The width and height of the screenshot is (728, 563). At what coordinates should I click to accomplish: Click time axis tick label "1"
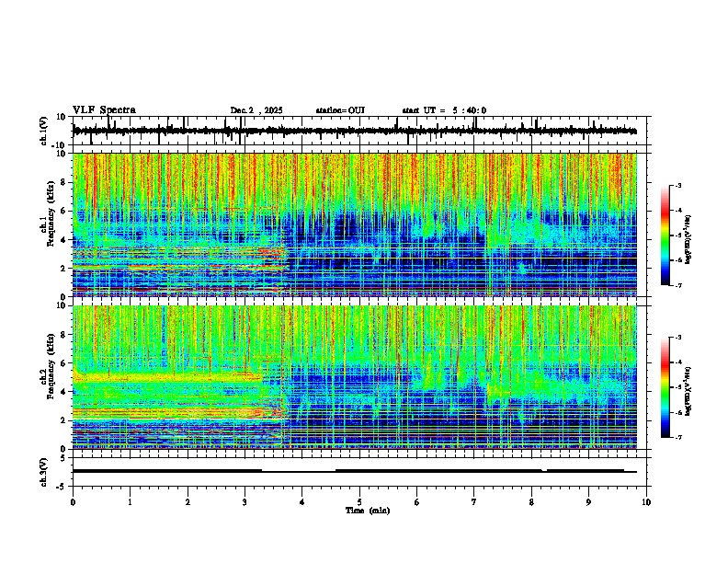point(130,502)
